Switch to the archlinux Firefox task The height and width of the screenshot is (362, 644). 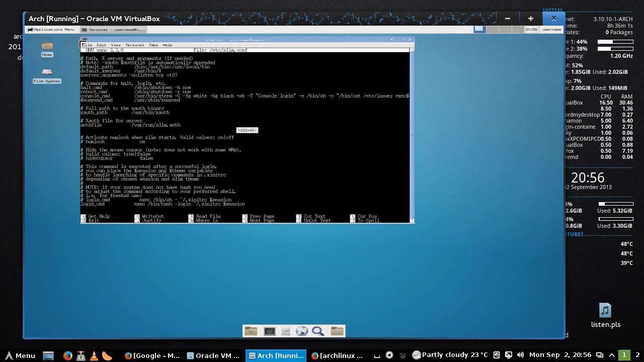point(338,355)
